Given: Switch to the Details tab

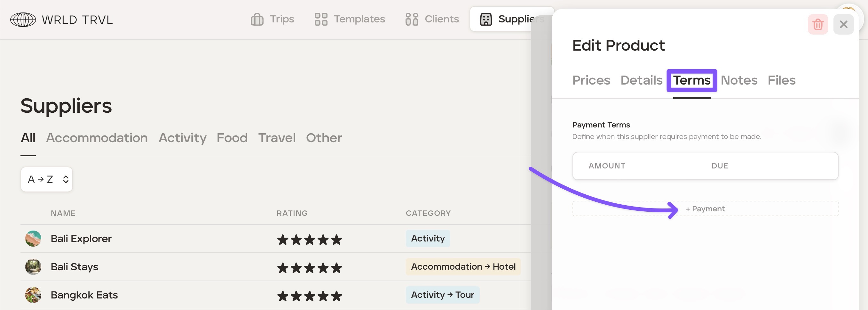Looking at the screenshot, I should [641, 80].
